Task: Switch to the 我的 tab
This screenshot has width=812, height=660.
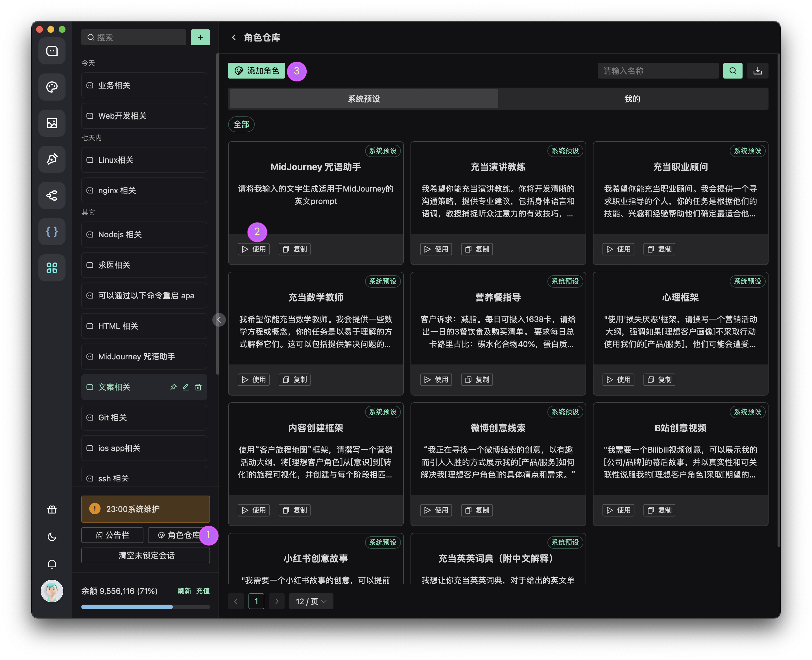Action: click(632, 99)
